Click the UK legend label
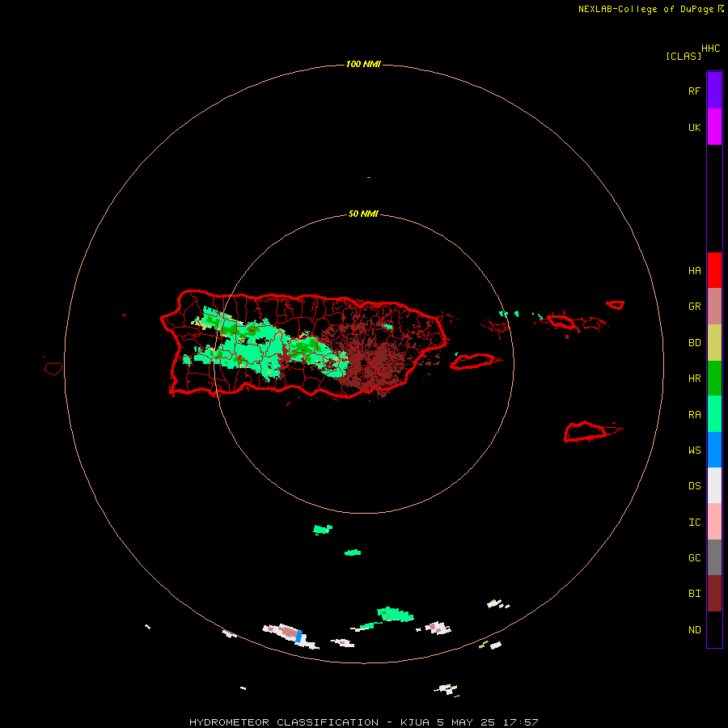This screenshot has width=728, height=728. click(694, 127)
